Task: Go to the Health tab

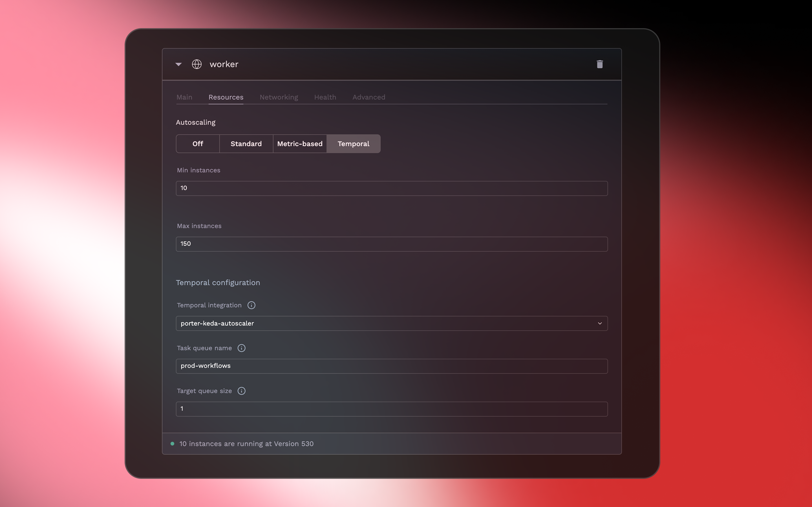Action: (325, 97)
